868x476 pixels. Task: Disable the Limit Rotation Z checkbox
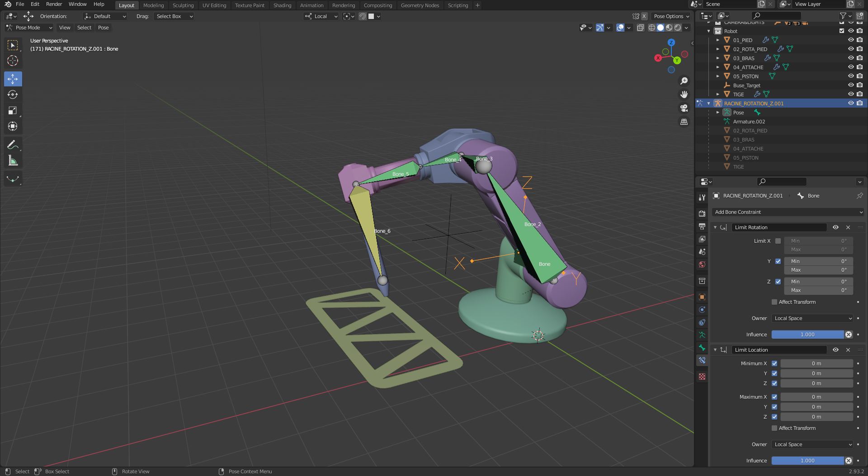coord(778,282)
